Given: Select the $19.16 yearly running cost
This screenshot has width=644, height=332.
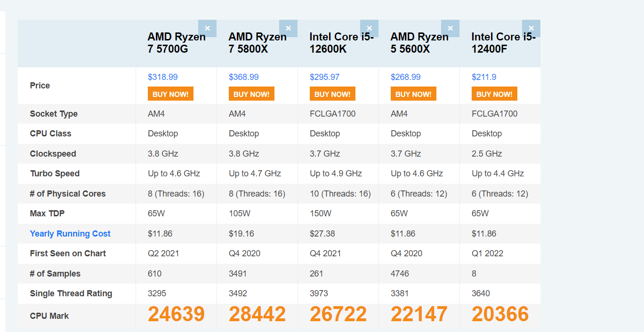Looking at the screenshot, I should pyautogui.click(x=241, y=234).
